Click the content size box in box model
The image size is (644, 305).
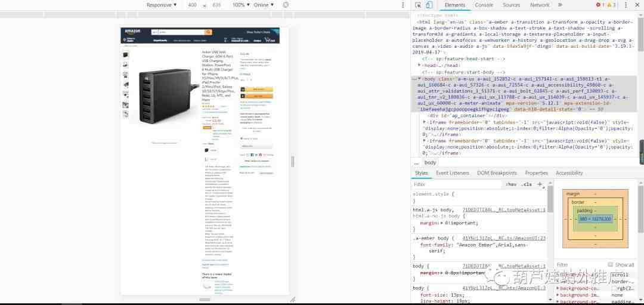pos(596,219)
